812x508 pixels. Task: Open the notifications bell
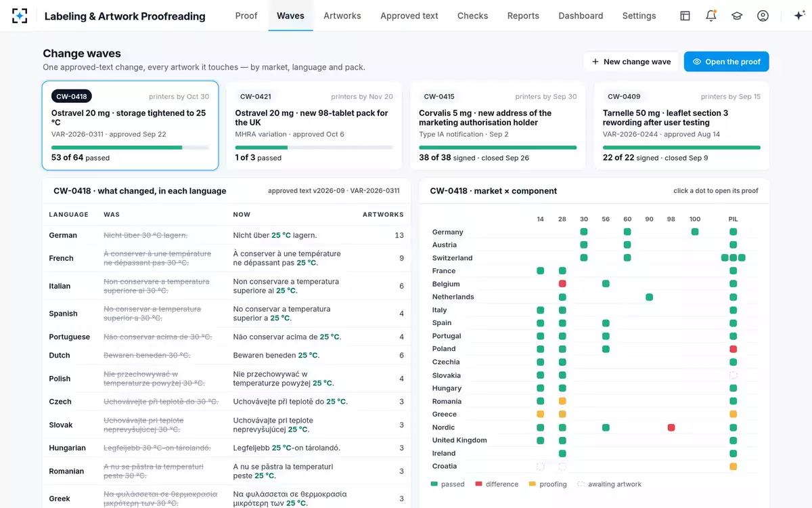click(710, 16)
